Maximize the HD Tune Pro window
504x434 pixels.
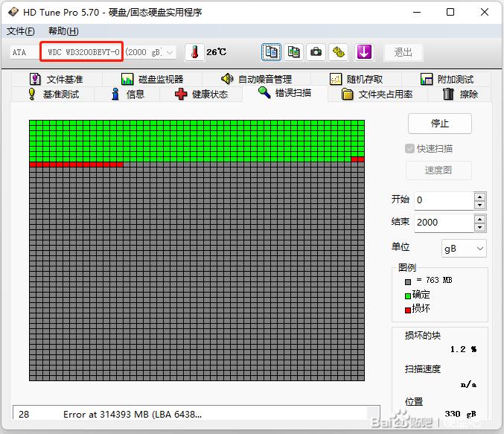point(450,12)
